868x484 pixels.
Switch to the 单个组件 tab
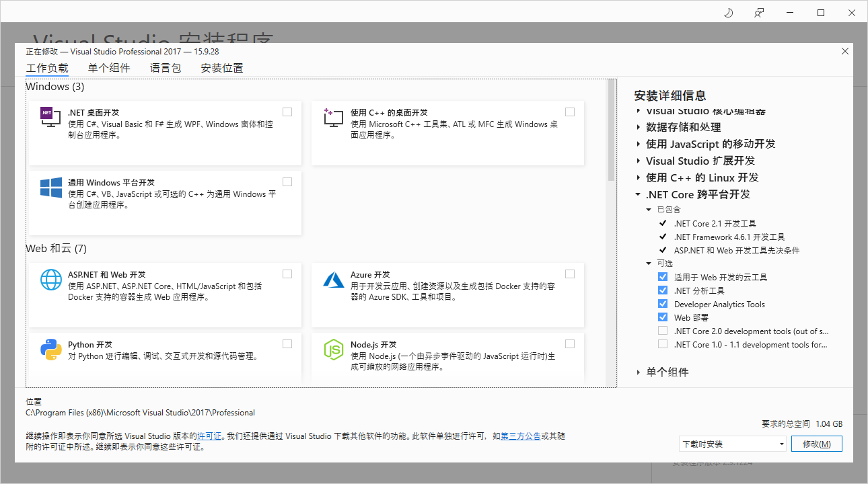point(109,67)
